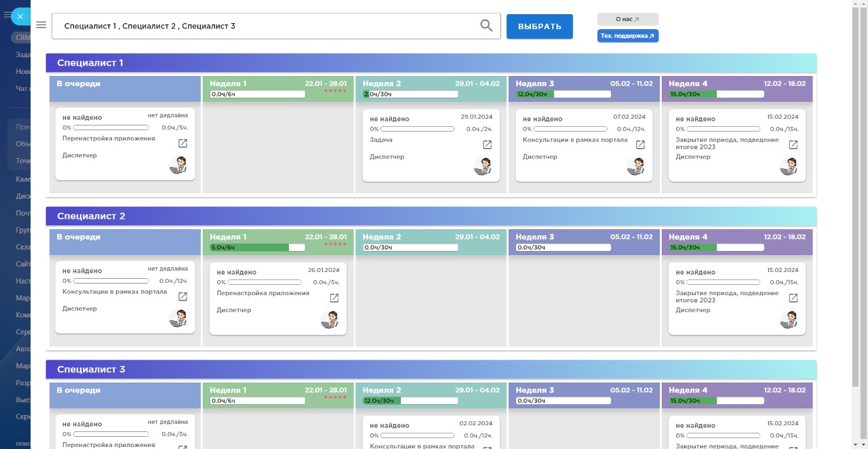868x449 pixels.
Task: Open the О нас link button
Action: coord(628,20)
